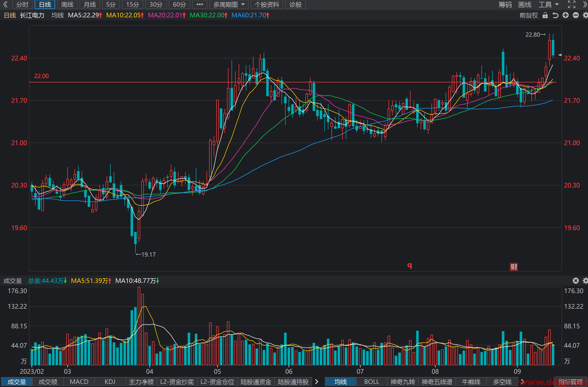This screenshot has height=387, width=588.
Task: Click the 财 financial report marker
Action: [514, 267]
